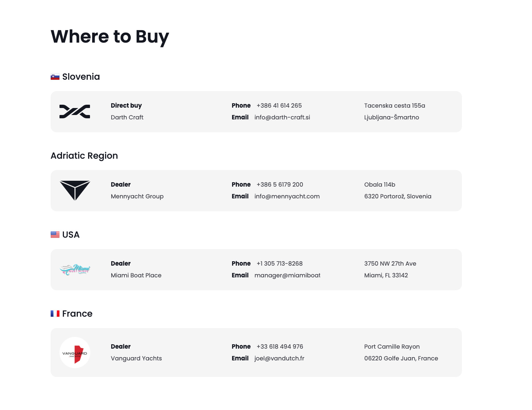
Task: Click the Vanguard Yachts round logo
Action: 75,353
